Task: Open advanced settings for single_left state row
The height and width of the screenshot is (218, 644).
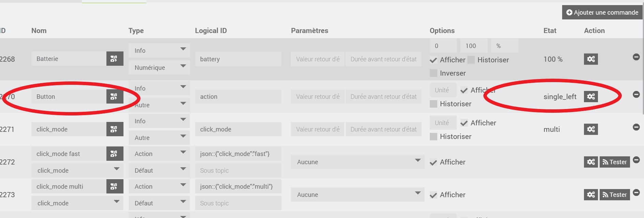Action: pyautogui.click(x=591, y=97)
